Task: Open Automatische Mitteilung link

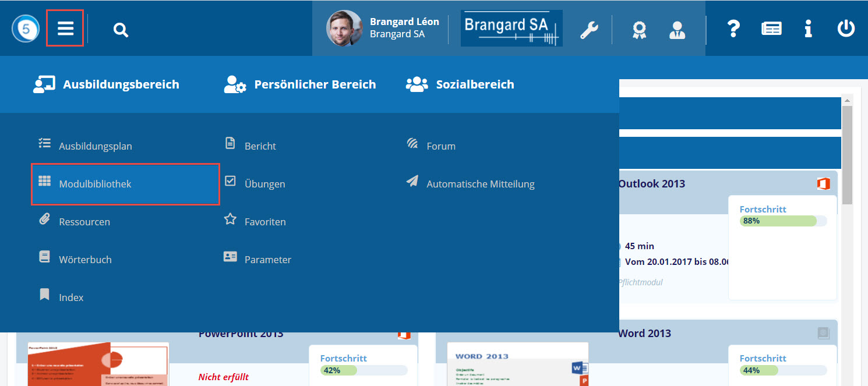Action: tap(480, 184)
